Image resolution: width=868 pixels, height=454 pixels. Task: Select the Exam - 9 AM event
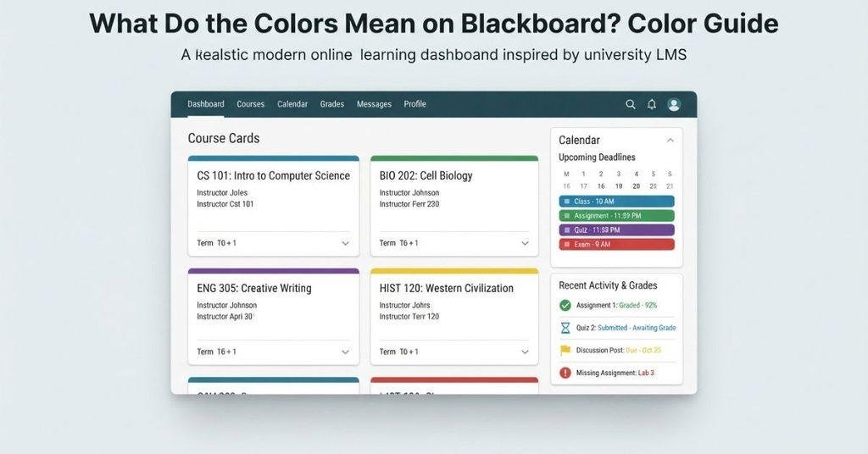(617, 245)
